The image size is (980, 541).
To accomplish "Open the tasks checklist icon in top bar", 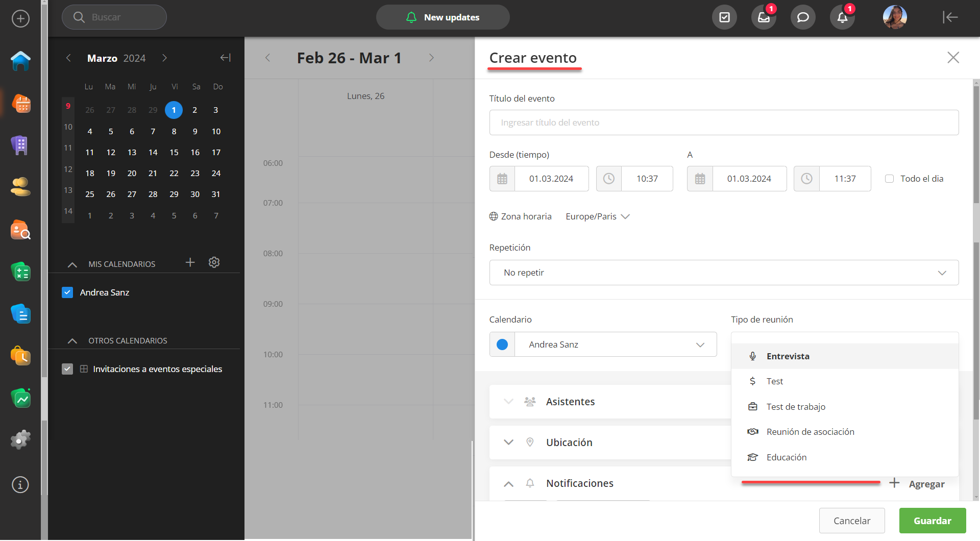I will 724,17.
